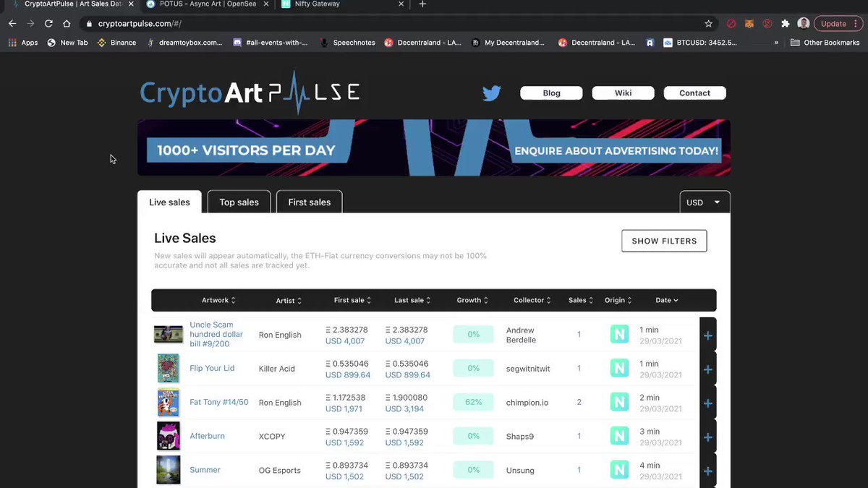868x488 pixels.
Task: Click Nifty Gateway origin icon for Afterburn
Action: (x=619, y=437)
